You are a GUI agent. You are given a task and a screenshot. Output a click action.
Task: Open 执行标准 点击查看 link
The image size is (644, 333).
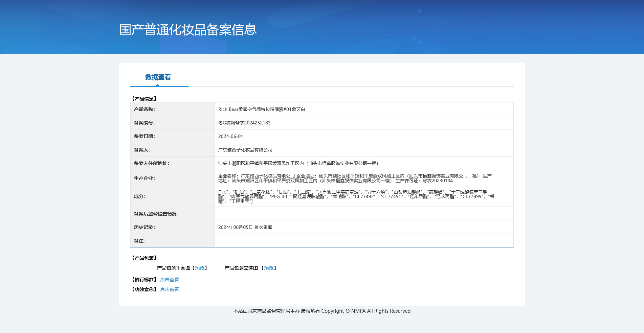tap(170, 280)
